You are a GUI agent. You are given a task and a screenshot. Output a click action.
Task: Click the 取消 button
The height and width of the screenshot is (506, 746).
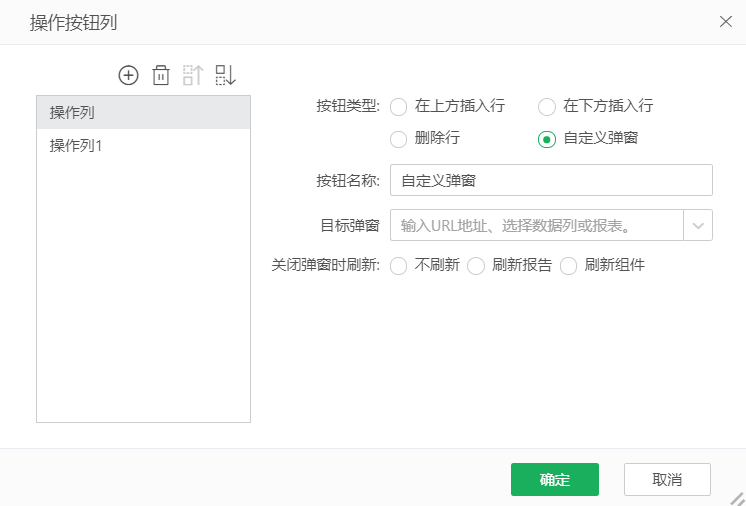tap(667, 480)
